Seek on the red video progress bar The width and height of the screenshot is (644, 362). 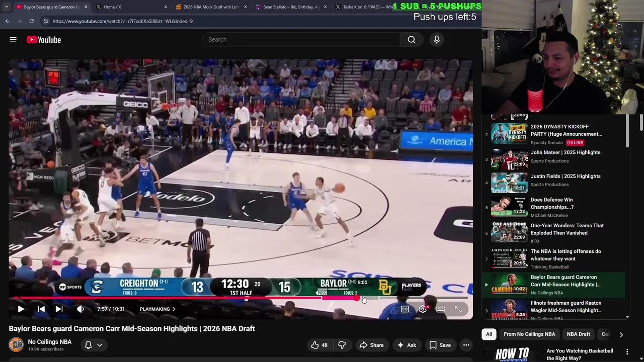click(240, 298)
